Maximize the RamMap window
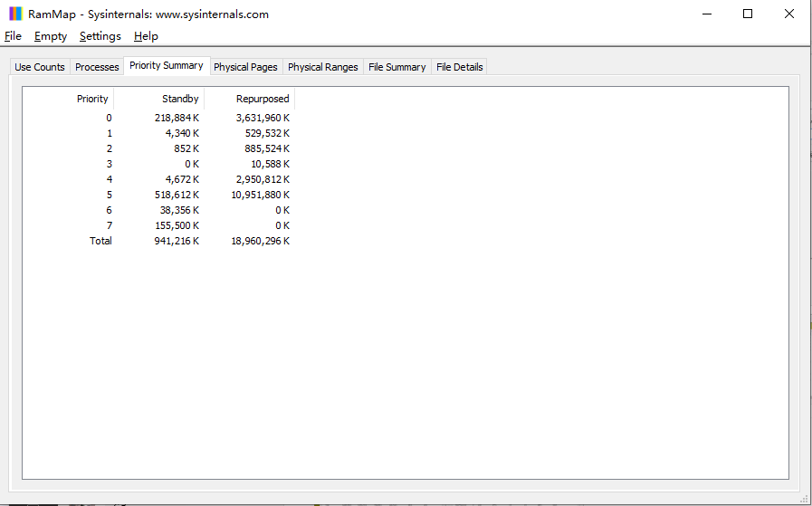The width and height of the screenshot is (812, 506). [x=748, y=14]
